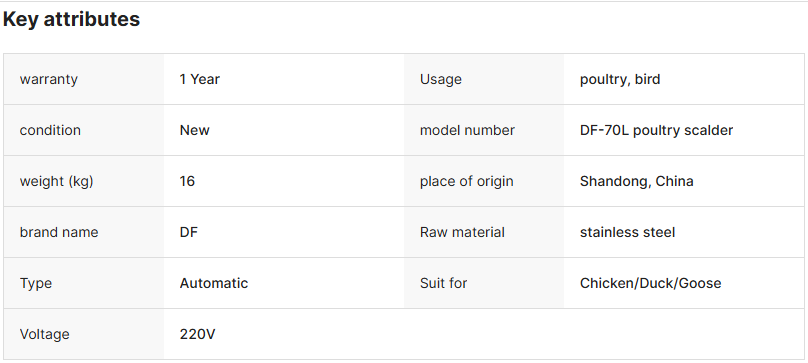Click the DF brand value
Viewport: 808px width, 363px height.
pos(189,232)
